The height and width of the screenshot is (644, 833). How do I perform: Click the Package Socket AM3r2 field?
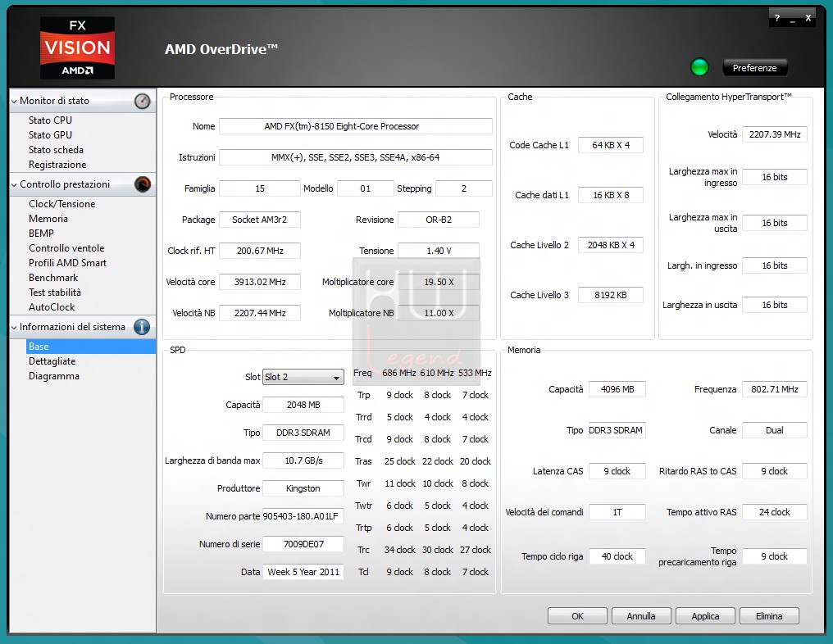click(x=260, y=220)
